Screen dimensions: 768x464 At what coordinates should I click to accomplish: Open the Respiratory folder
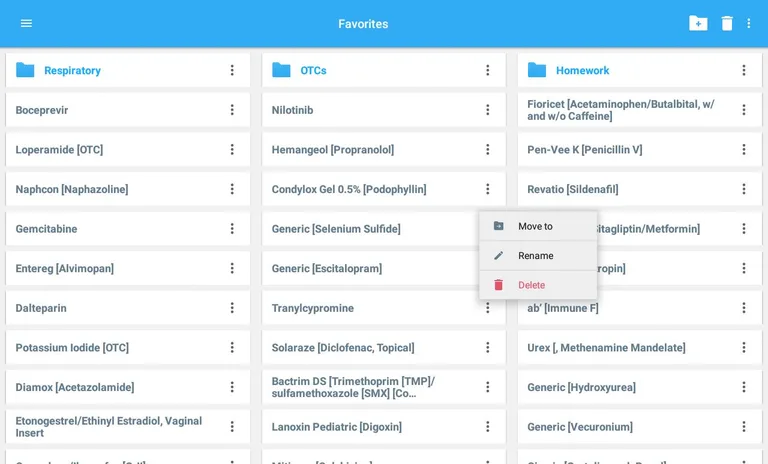coord(127,70)
